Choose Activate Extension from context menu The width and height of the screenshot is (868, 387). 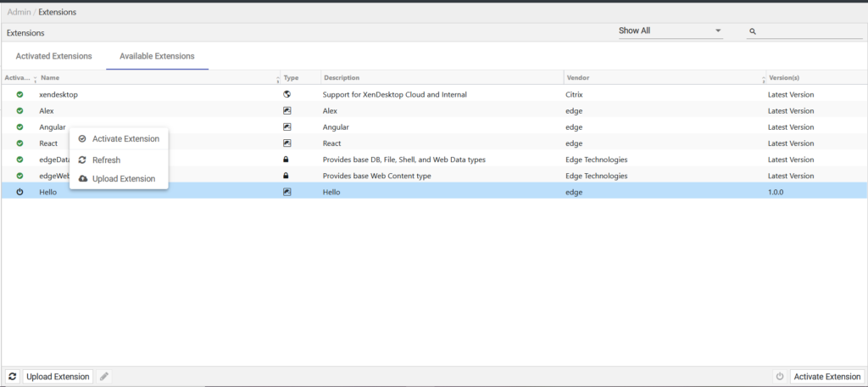tap(119, 138)
